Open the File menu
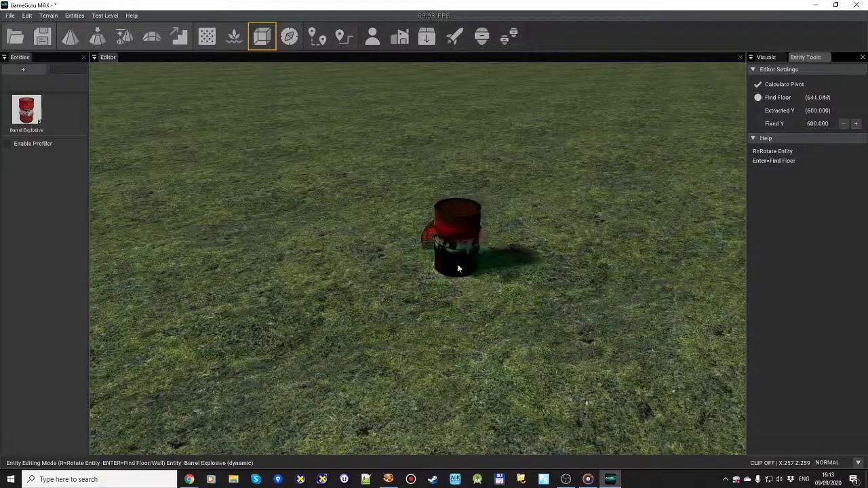 [10, 16]
